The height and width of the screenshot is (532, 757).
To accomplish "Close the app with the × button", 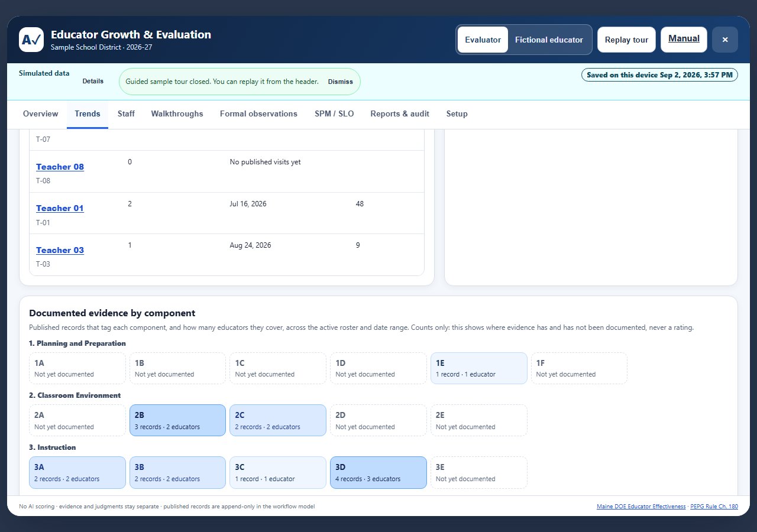I will (x=725, y=40).
